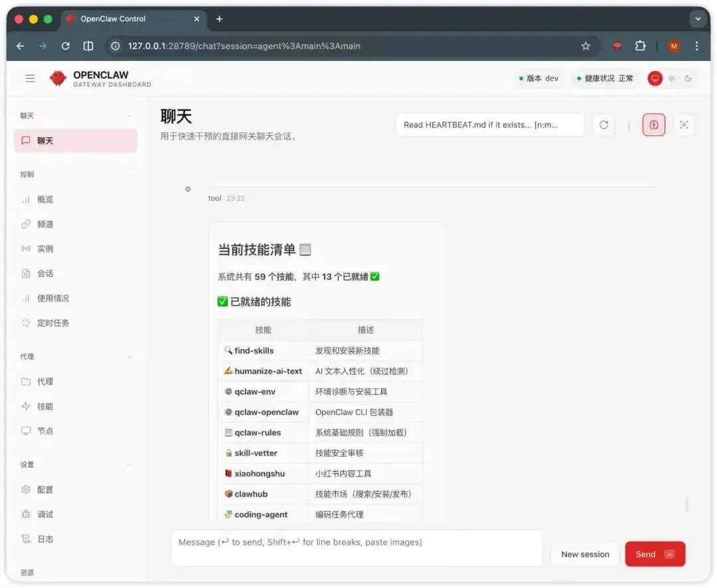Collapse the 聊天 sidebar section

pos(129,116)
